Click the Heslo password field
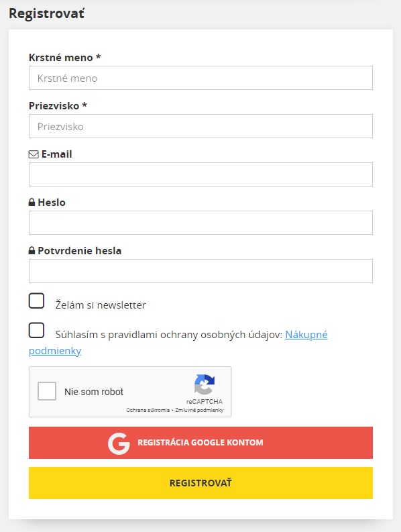The image size is (401, 532). [201, 223]
